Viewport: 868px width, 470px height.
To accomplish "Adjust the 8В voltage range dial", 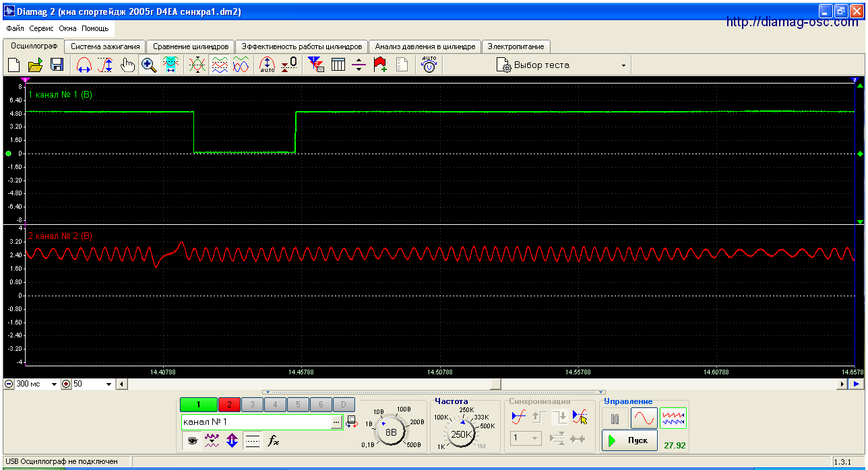I will click(391, 432).
